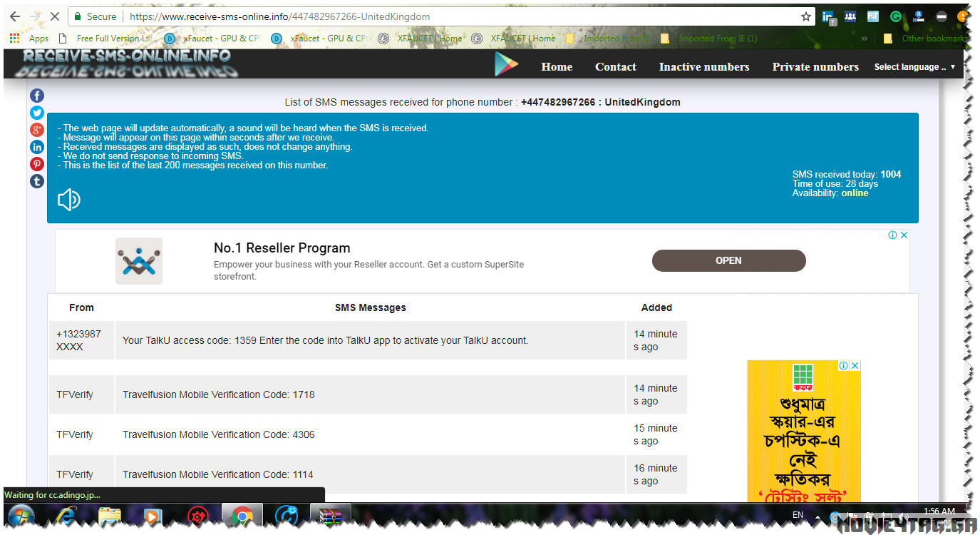Open the Google Play store icon

pos(506,65)
